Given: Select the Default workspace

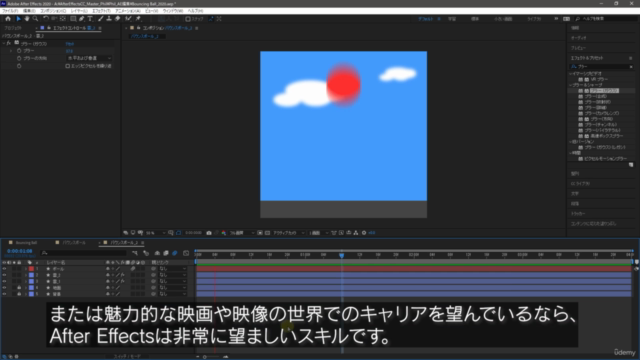Looking at the screenshot, I should pyautogui.click(x=425, y=19).
